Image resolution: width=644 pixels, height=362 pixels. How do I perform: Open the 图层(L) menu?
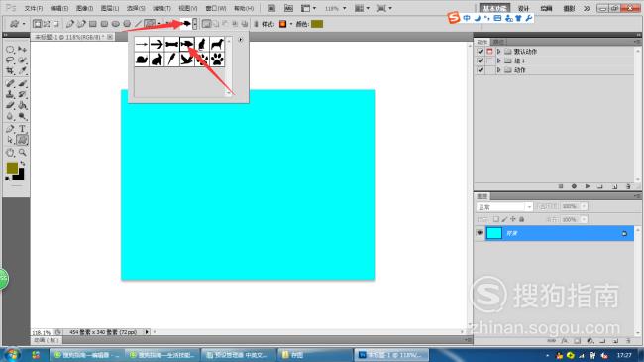[110, 8]
